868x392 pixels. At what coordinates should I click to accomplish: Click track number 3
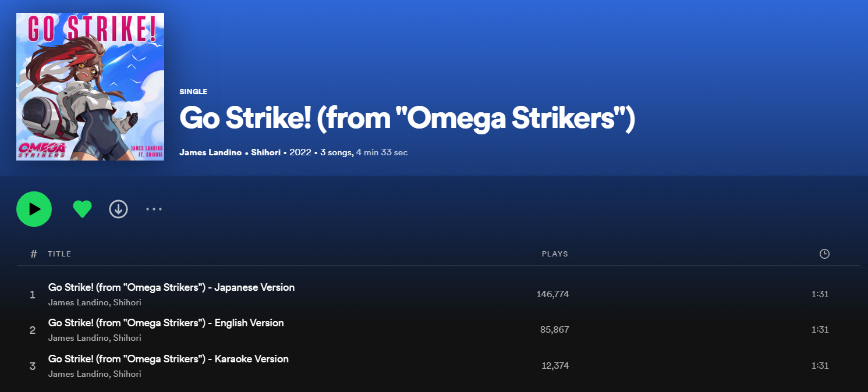tap(33, 366)
